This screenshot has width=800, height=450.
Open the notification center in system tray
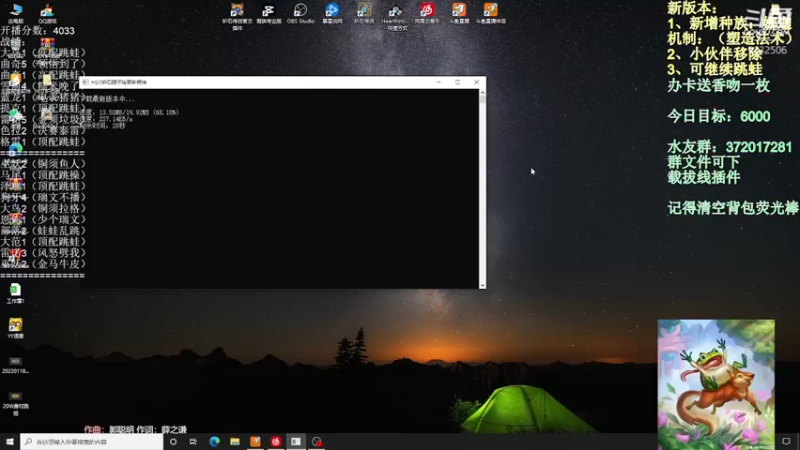click(786, 442)
